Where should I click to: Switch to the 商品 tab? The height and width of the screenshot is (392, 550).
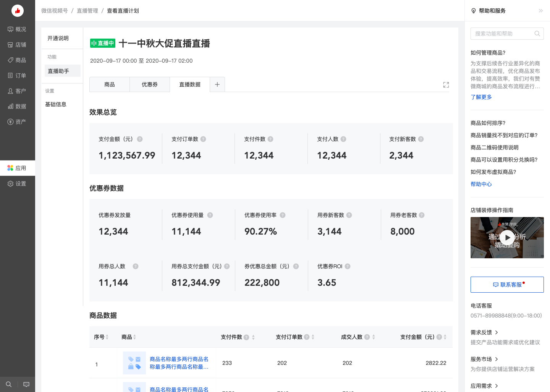click(x=110, y=84)
